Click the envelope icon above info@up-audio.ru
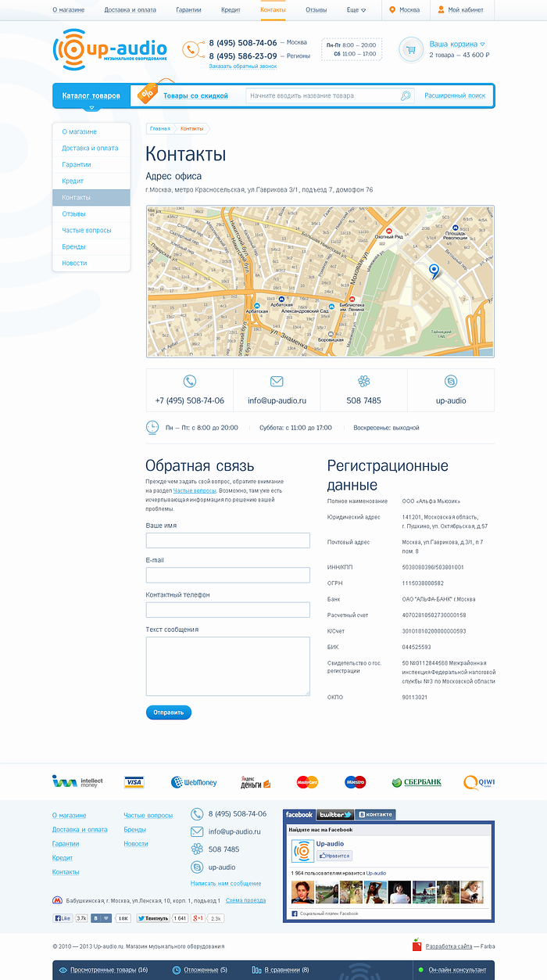 click(277, 382)
